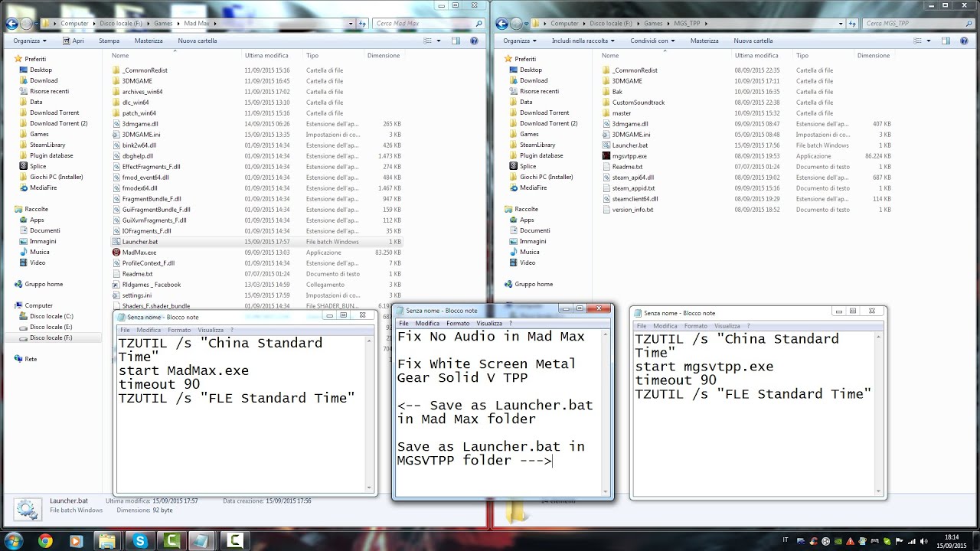Select Immagini in MGS_TPP sidebar
The image size is (980, 551).
[x=533, y=241]
